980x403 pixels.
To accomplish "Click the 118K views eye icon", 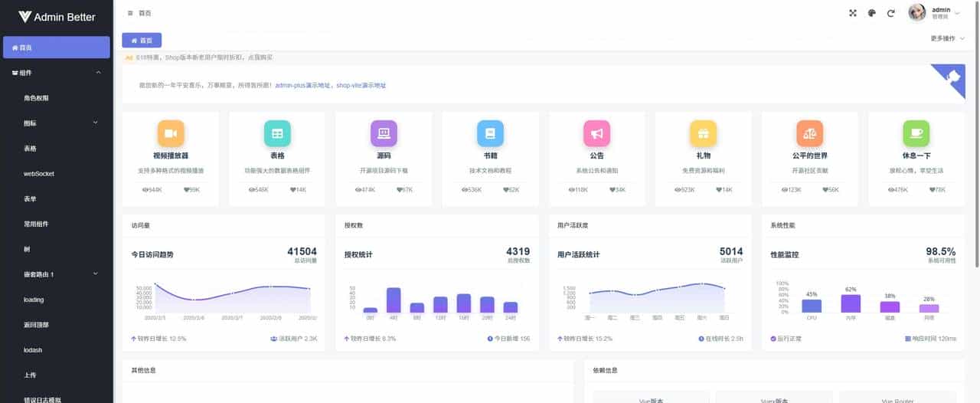I will 571,189.
